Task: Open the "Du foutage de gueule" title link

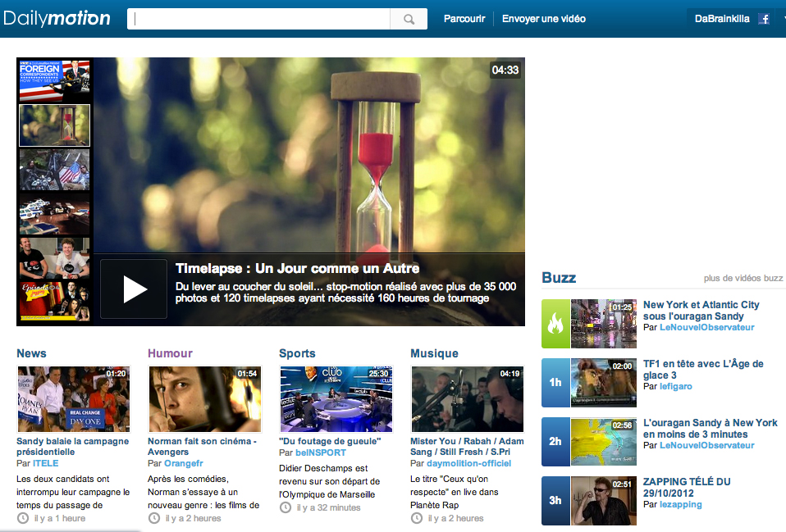Action: point(330,441)
